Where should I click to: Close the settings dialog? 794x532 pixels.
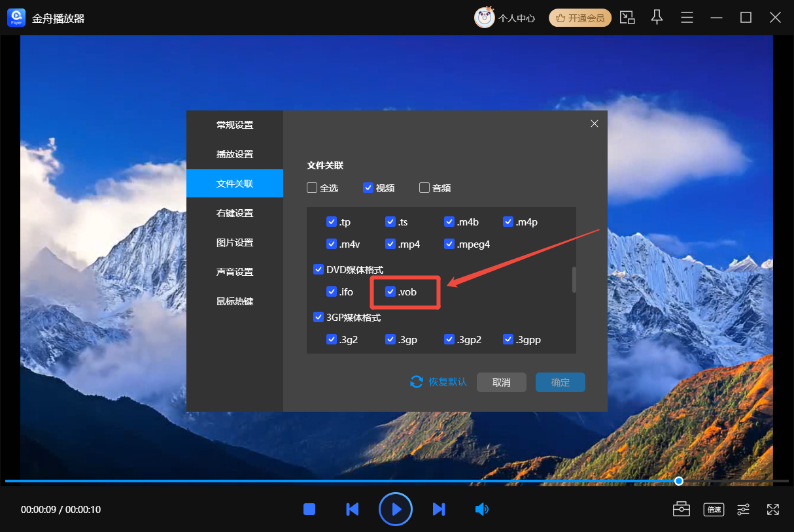pos(595,124)
